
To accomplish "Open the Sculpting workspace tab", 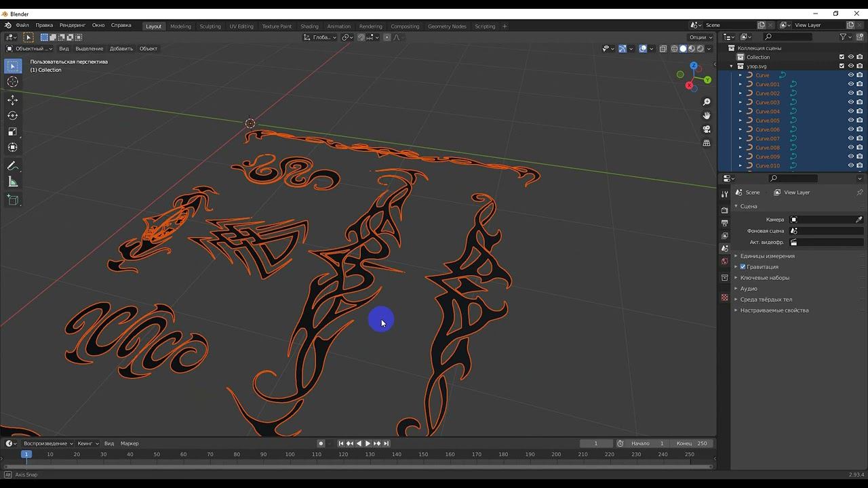I will (x=210, y=26).
